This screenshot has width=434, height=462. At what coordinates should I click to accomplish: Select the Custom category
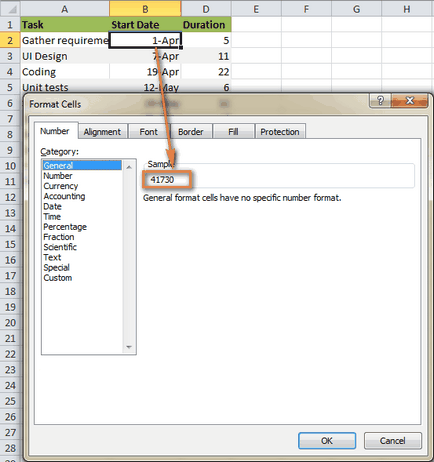(58, 278)
